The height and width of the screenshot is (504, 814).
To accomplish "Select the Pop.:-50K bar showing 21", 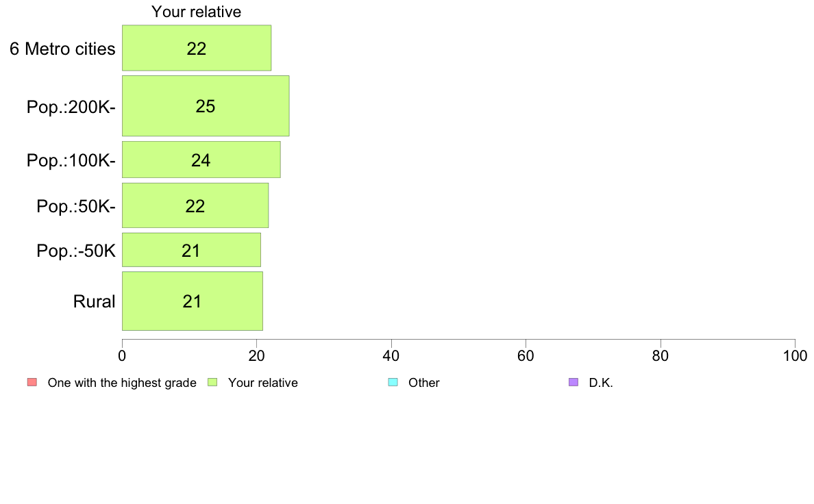I will 191,250.
